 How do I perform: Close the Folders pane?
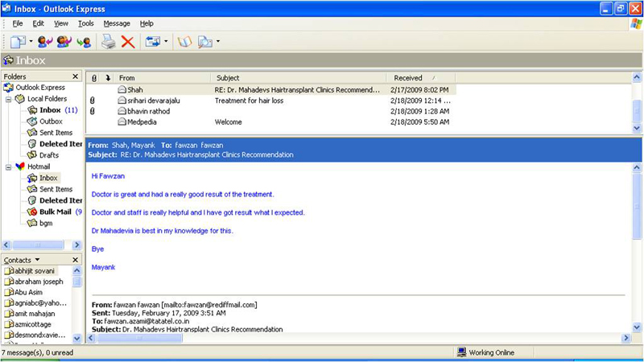pyautogui.click(x=76, y=76)
